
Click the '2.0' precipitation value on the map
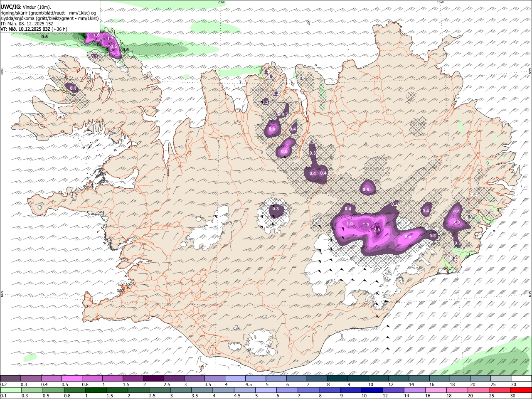377,230
